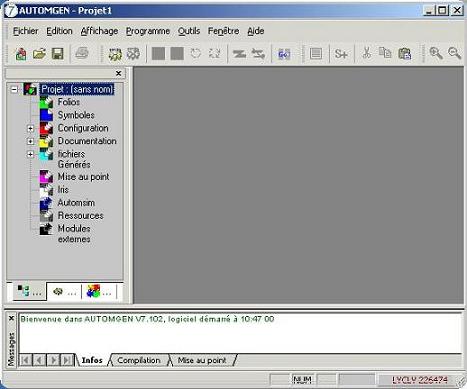Expand the fichiers Générés node

click(30, 154)
